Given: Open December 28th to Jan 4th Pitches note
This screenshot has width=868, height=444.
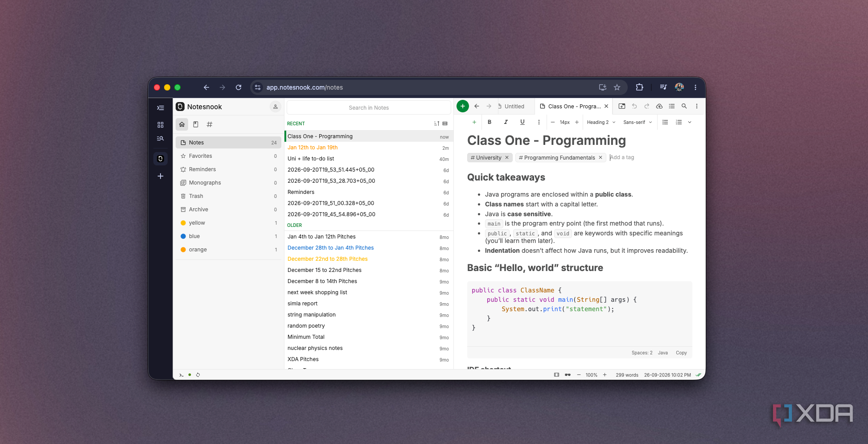Looking at the screenshot, I should tap(368, 248).
